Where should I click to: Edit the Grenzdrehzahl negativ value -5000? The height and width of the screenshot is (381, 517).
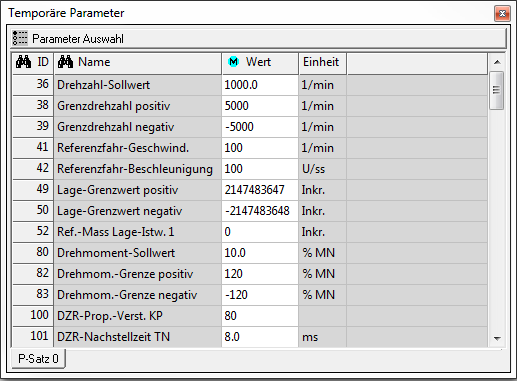click(x=260, y=127)
